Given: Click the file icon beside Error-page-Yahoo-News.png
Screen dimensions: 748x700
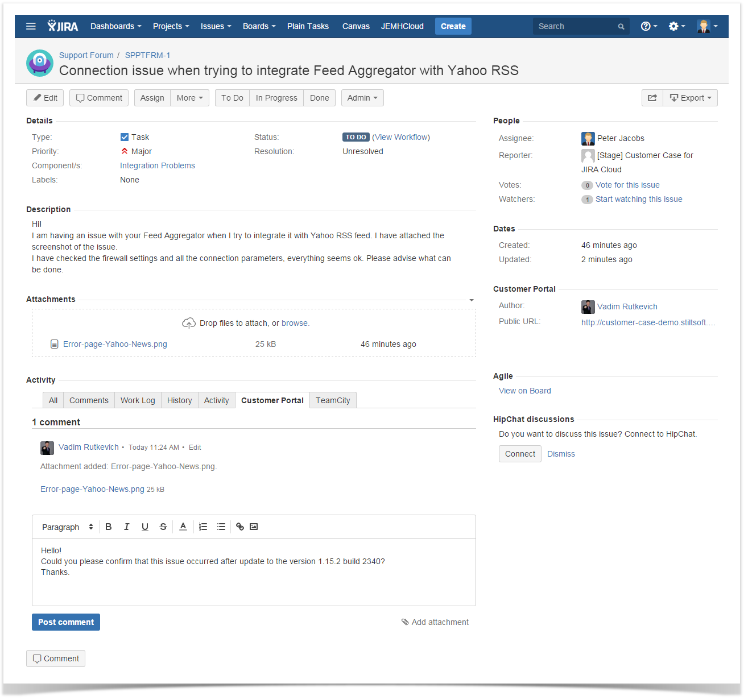Looking at the screenshot, I should pos(55,344).
